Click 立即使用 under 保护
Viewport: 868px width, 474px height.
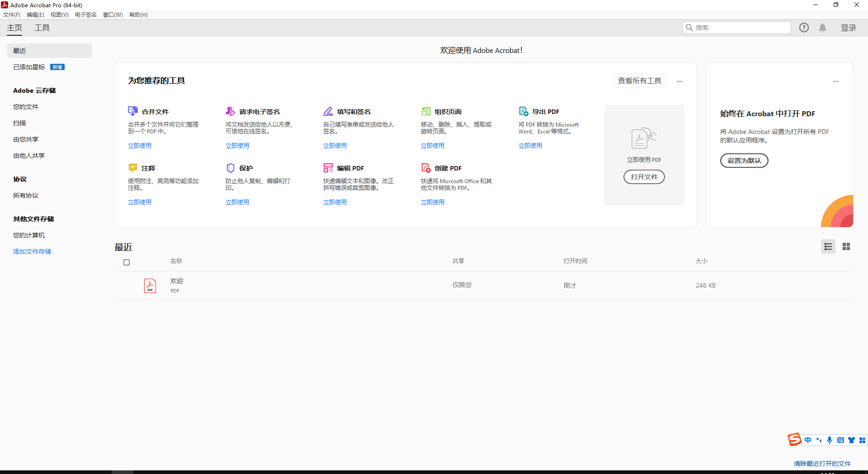237,202
